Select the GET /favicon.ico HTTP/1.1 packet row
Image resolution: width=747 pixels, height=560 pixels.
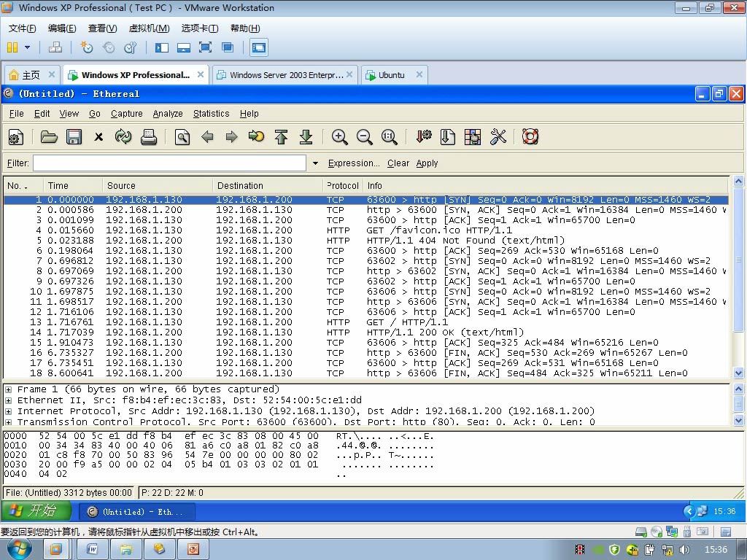[366, 230]
